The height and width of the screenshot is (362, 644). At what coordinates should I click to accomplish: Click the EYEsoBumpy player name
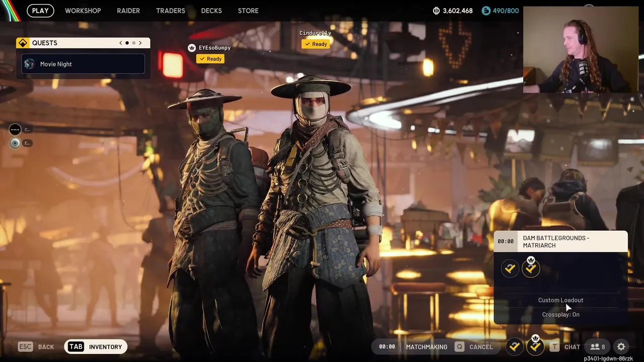[215, 48]
